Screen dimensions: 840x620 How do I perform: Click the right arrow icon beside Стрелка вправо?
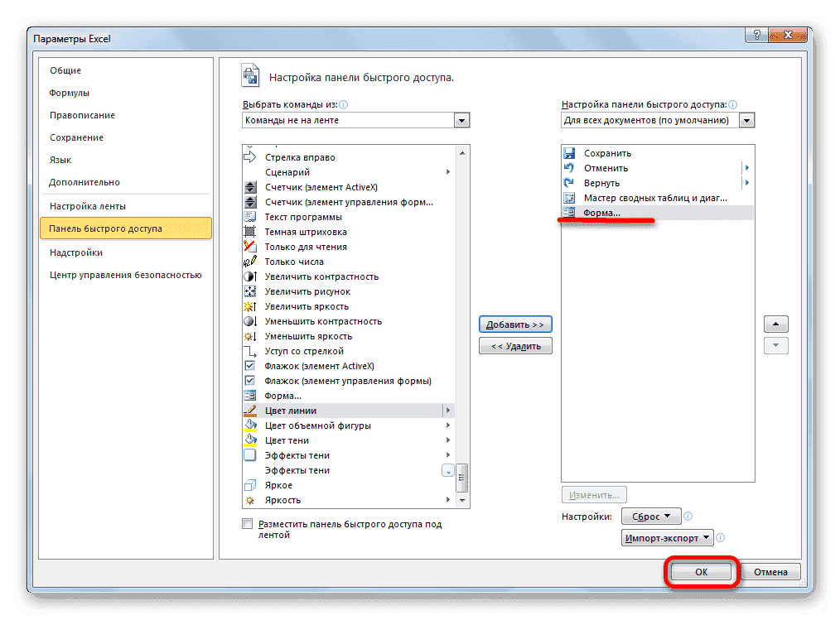[x=249, y=157]
